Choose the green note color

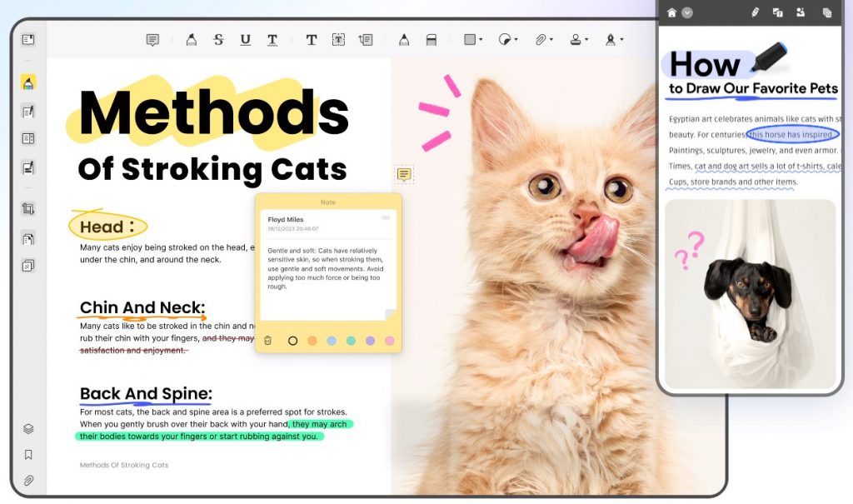coord(351,341)
